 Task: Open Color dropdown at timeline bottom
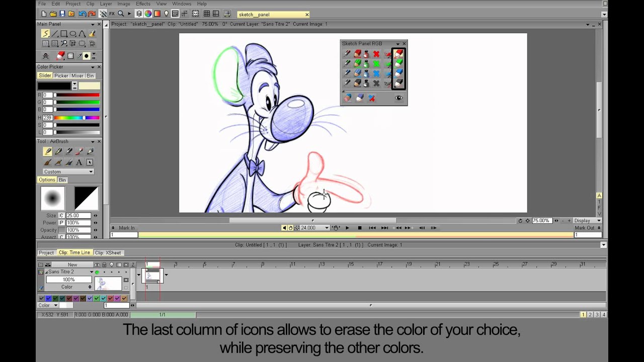tap(48, 305)
